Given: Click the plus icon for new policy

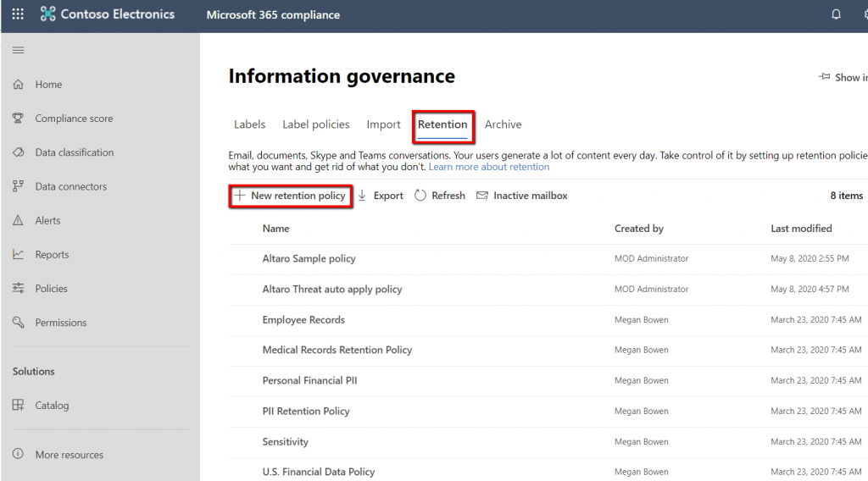Looking at the screenshot, I should [x=239, y=195].
